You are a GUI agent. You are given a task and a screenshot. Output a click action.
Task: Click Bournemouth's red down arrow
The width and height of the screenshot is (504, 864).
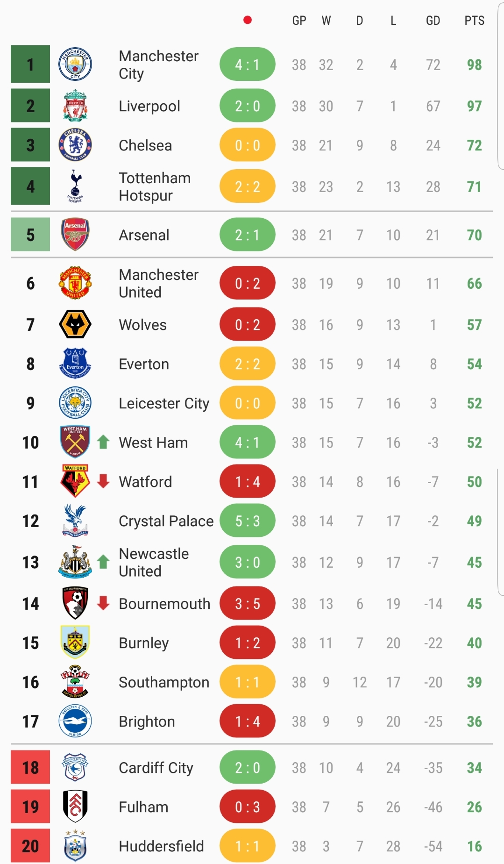coord(103,603)
